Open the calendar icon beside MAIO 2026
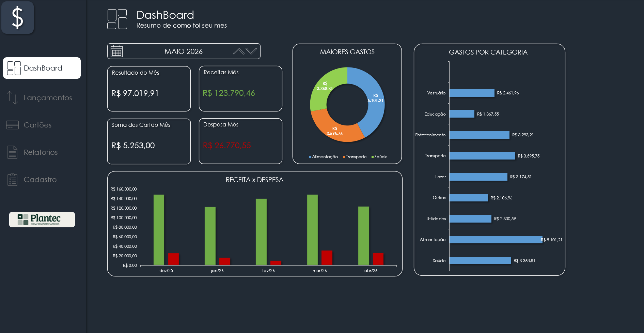644x333 pixels. [x=116, y=51]
